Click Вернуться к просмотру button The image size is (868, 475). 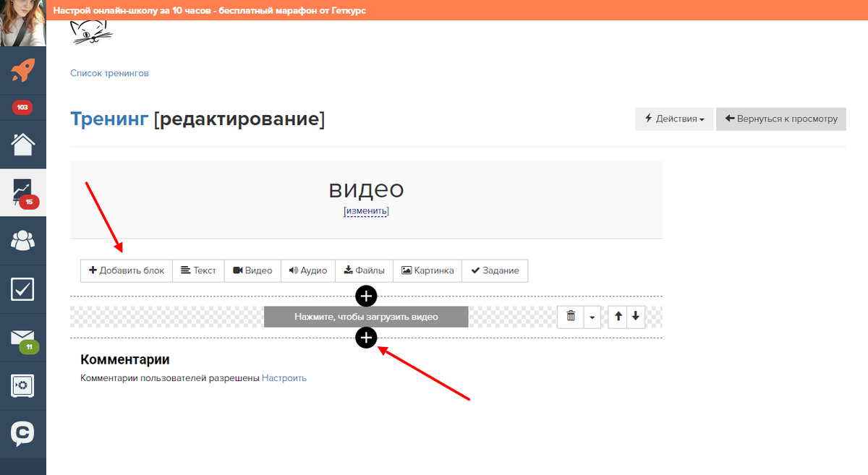click(x=780, y=119)
